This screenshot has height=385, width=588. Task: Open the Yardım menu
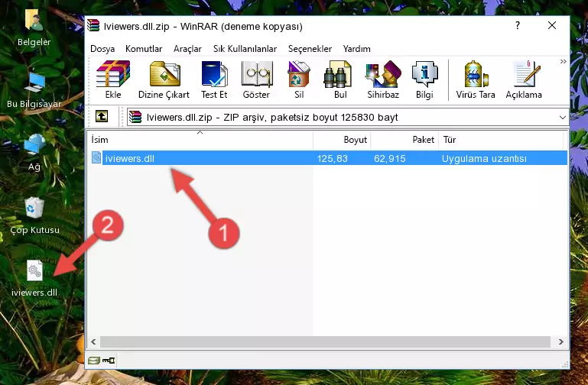[x=356, y=49]
